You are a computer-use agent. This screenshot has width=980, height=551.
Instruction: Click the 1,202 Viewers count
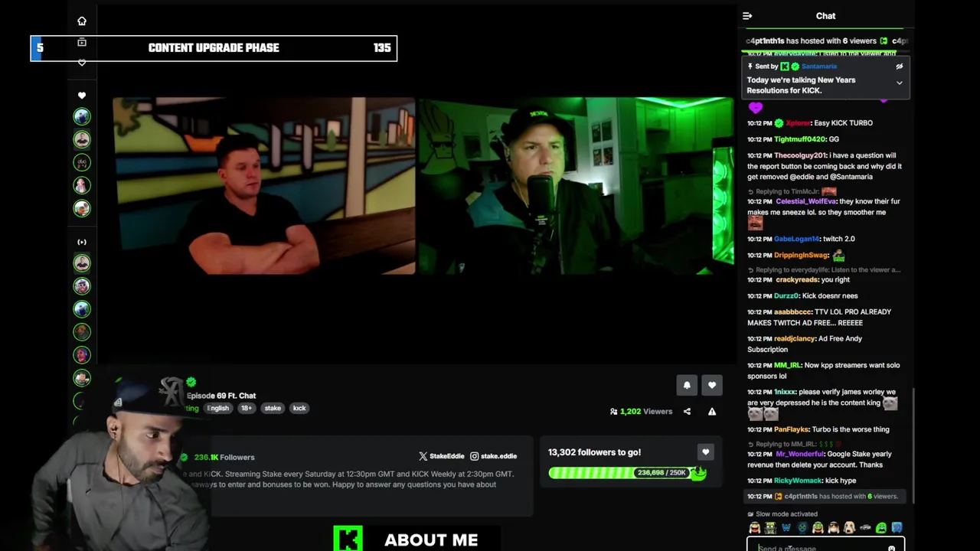tap(641, 412)
